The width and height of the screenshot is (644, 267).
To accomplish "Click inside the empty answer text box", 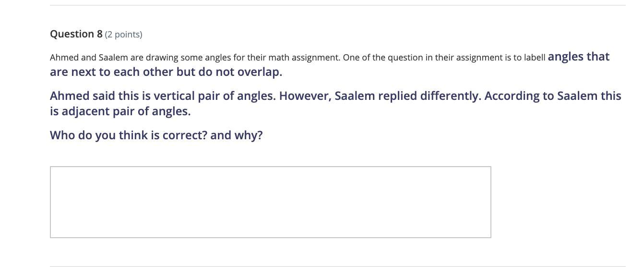I will 270,202.
